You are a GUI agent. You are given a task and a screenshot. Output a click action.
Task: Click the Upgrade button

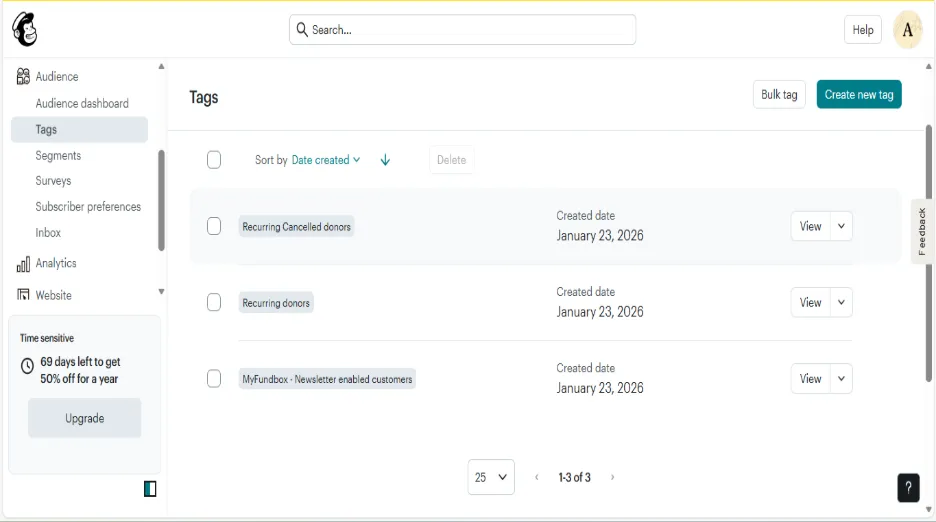[84, 418]
